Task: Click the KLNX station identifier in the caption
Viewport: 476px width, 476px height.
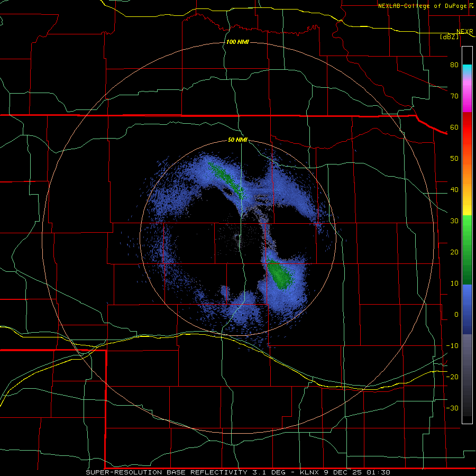Action: click(310, 472)
